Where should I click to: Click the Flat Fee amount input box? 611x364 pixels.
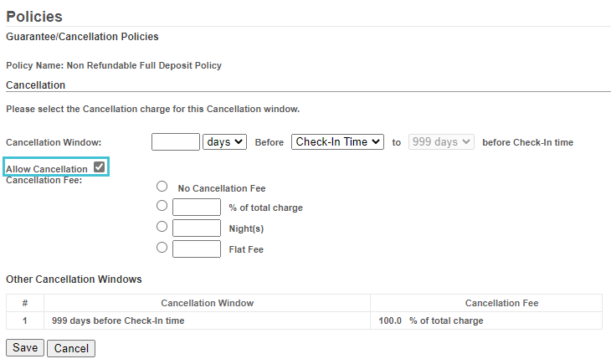197,249
